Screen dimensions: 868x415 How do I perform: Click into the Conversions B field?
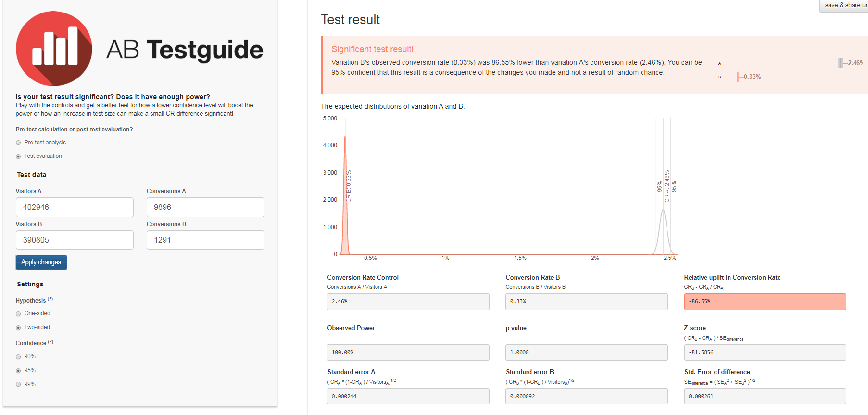[205, 240]
